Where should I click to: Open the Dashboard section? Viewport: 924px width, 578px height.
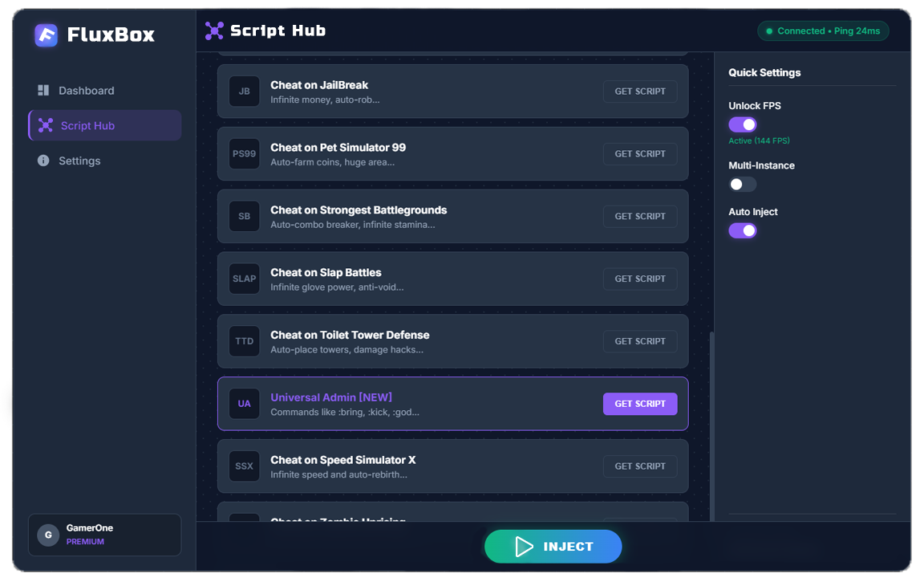click(x=86, y=90)
